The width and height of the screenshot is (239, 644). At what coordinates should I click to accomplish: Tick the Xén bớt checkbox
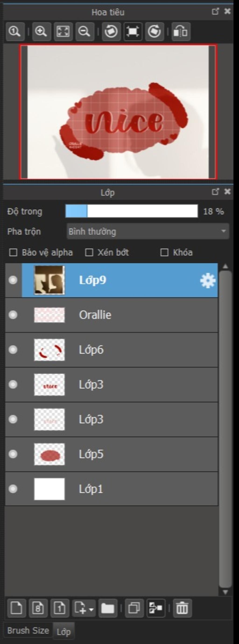tap(89, 253)
